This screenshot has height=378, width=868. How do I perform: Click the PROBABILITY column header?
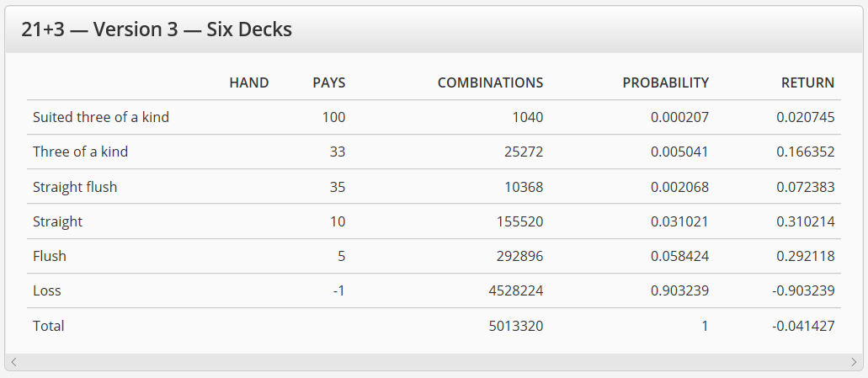(665, 83)
